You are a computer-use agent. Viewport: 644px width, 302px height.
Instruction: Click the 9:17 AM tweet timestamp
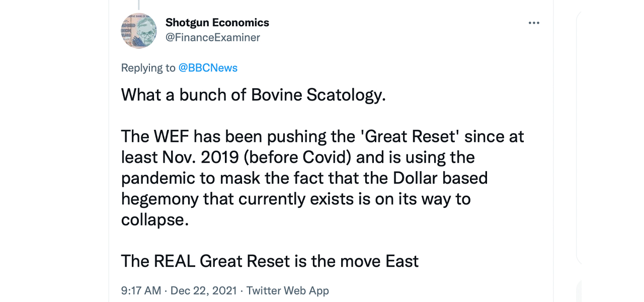(x=141, y=290)
